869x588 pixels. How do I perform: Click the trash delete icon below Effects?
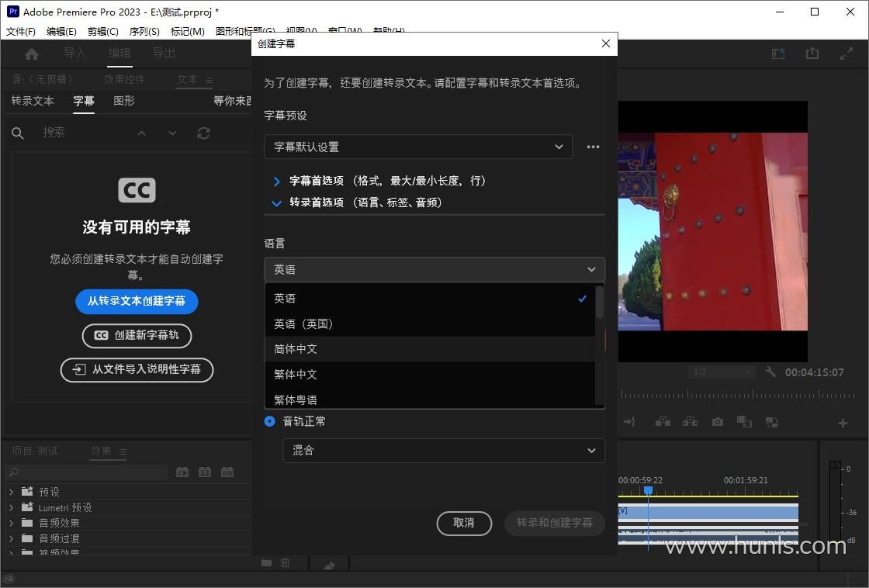(285, 562)
